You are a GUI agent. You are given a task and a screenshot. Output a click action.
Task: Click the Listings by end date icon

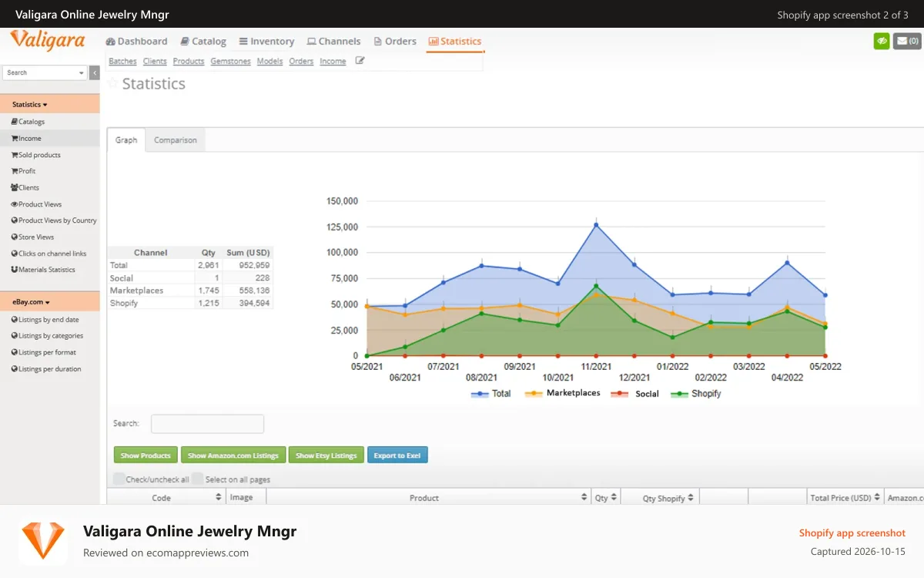(14, 320)
